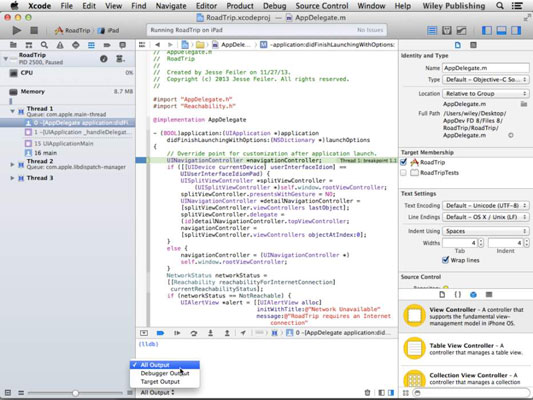Show the variables view pane

coord(381,393)
